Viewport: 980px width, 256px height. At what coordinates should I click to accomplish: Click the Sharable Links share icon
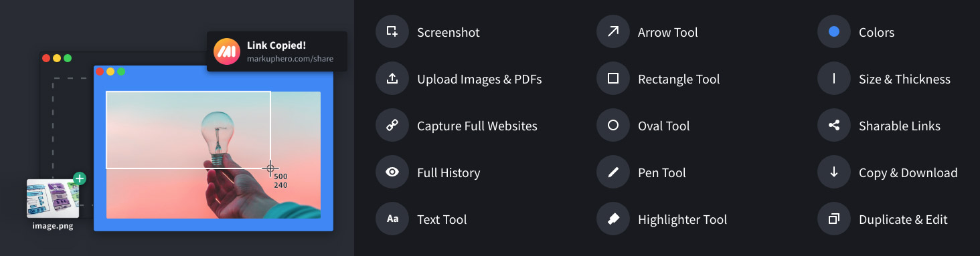tap(834, 126)
